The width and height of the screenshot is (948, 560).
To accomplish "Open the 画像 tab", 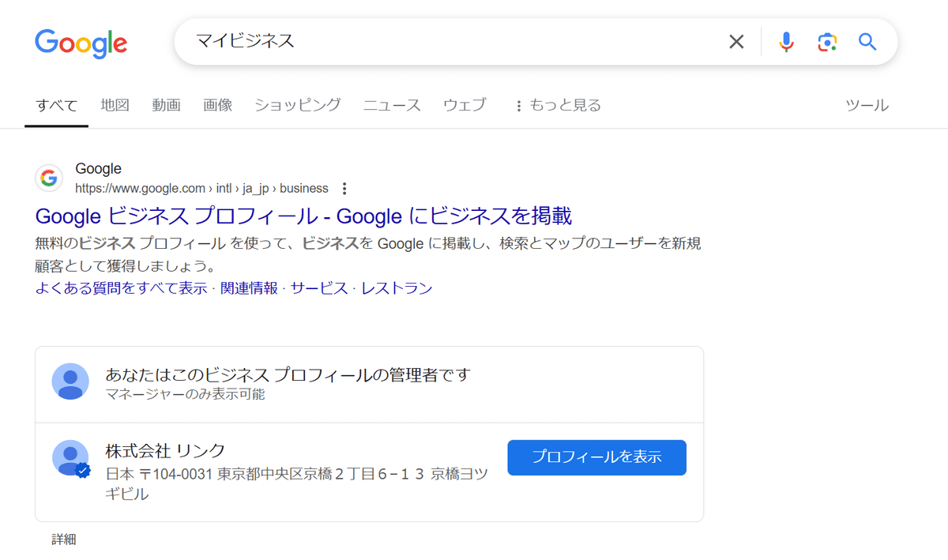I will (x=217, y=105).
